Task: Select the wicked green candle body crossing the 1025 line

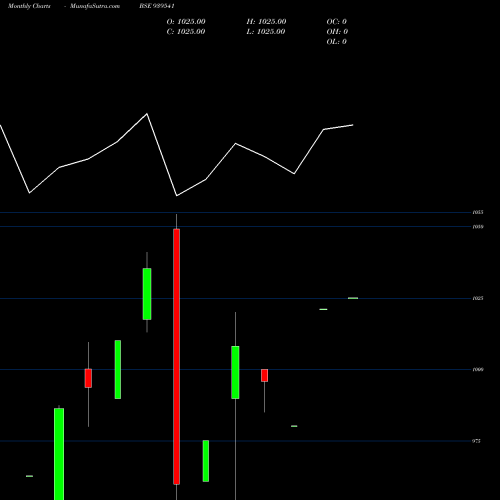Action: 147,294
